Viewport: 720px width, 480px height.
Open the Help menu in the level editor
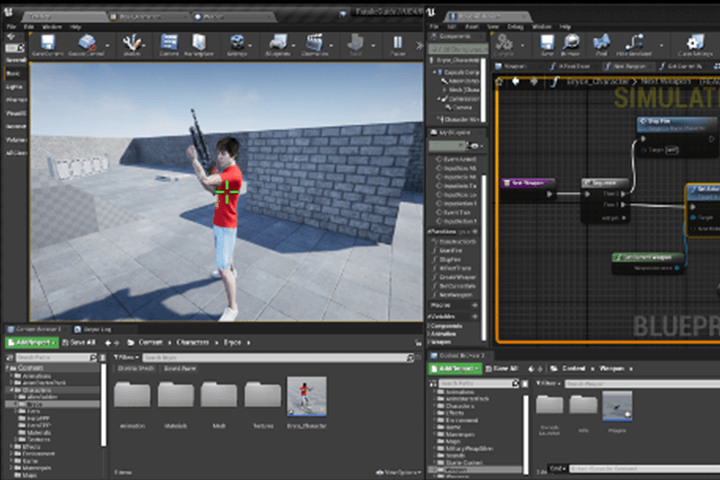75,27
